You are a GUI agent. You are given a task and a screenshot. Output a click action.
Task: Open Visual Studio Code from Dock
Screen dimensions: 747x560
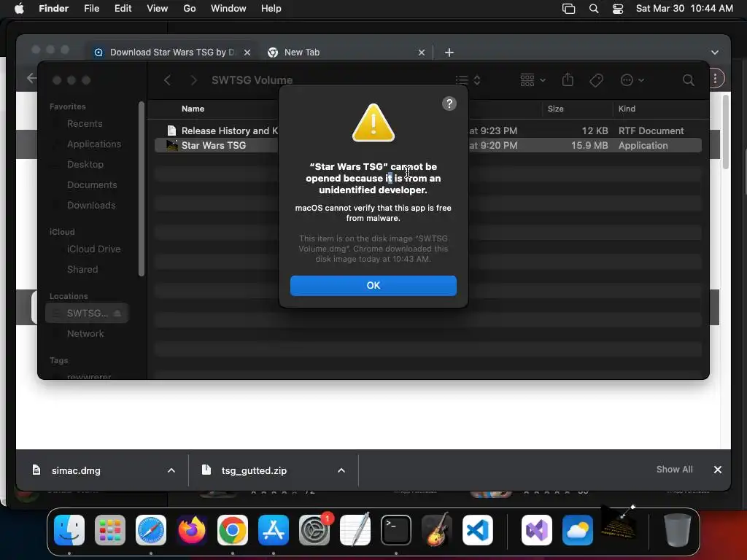(478, 530)
